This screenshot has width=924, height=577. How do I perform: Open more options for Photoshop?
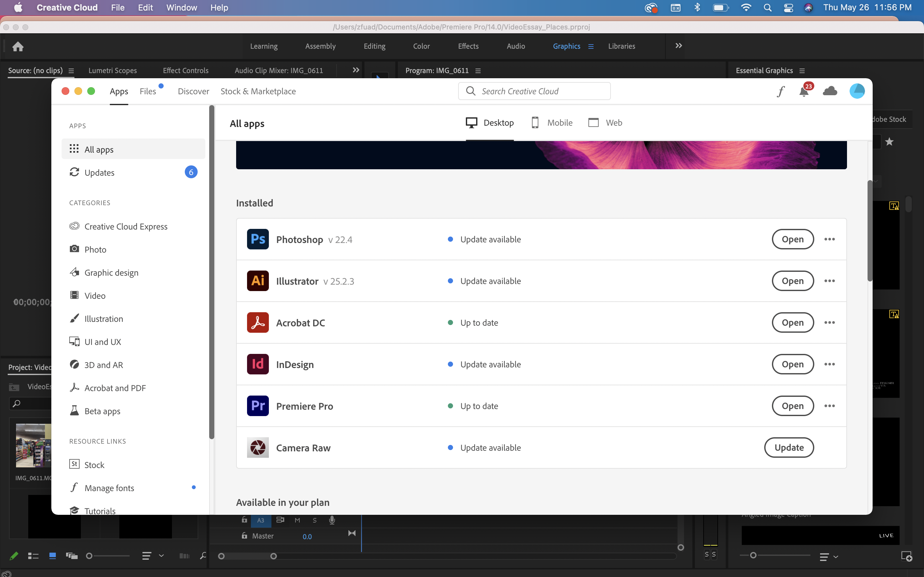pos(829,239)
